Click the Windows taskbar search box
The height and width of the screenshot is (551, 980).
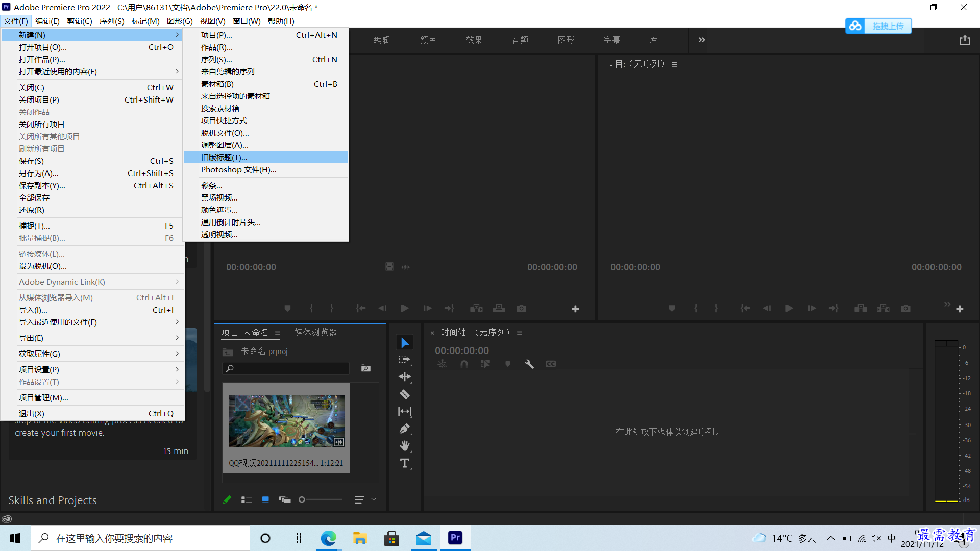click(x=140, y=538)
